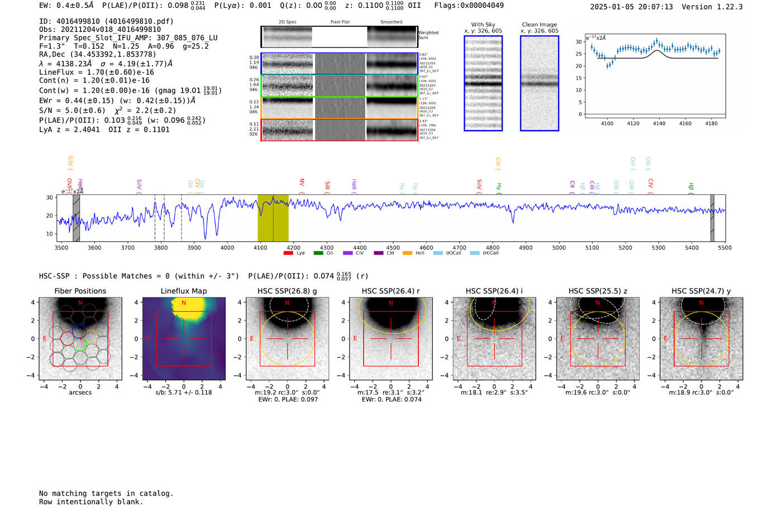Click the gray hatched band near 3545 Å

(x=77, y=218)
